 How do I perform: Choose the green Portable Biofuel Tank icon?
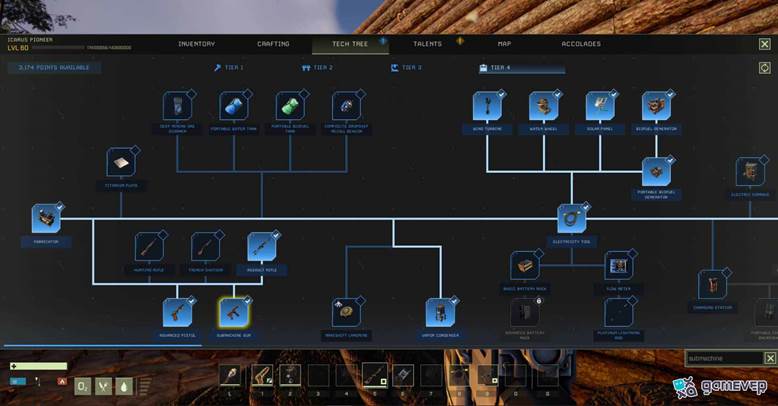(290, 106)
